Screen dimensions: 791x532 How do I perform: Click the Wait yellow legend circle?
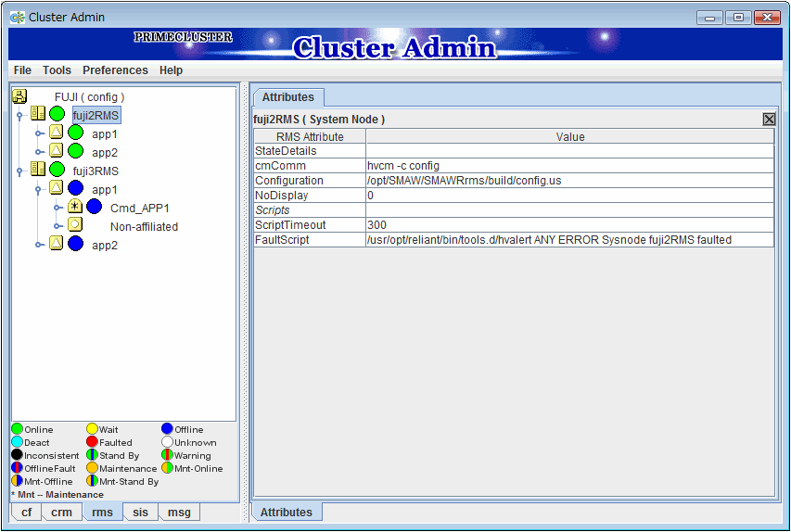click(x=92, y=429)
